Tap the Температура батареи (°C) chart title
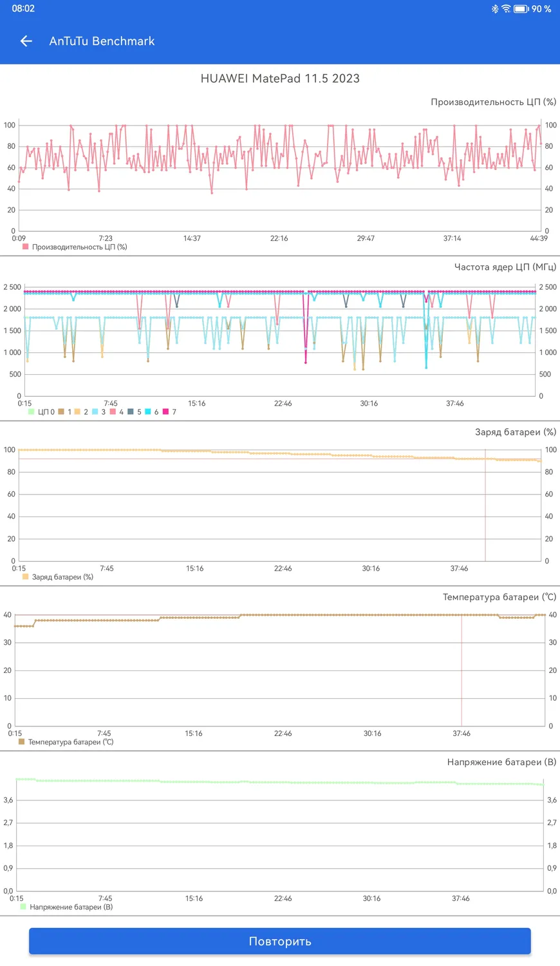The width and height of the screenshot is (560, 966). point(499,597)
